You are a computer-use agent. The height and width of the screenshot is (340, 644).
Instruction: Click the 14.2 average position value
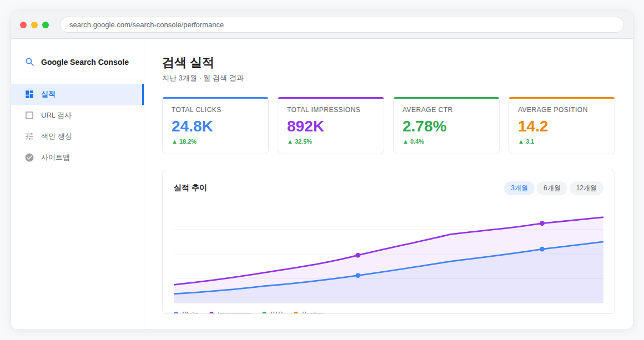pos(533,126)
